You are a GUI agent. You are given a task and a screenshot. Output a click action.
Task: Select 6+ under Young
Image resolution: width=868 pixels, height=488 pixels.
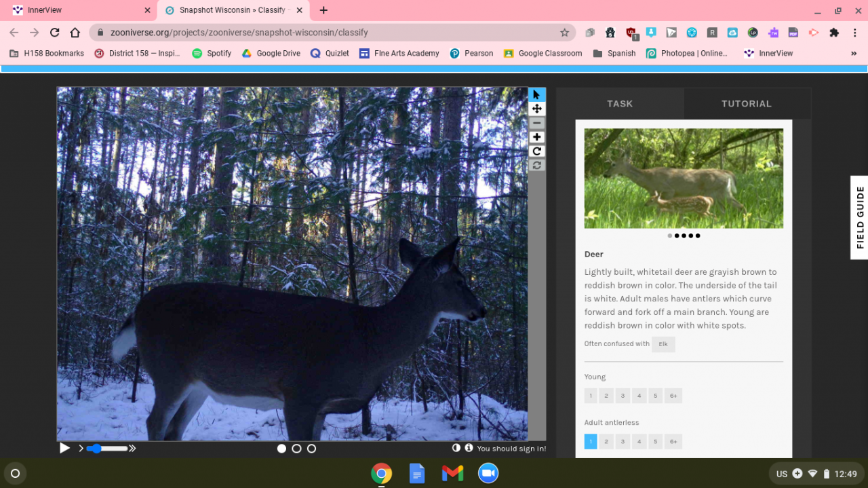coord(673,396)
